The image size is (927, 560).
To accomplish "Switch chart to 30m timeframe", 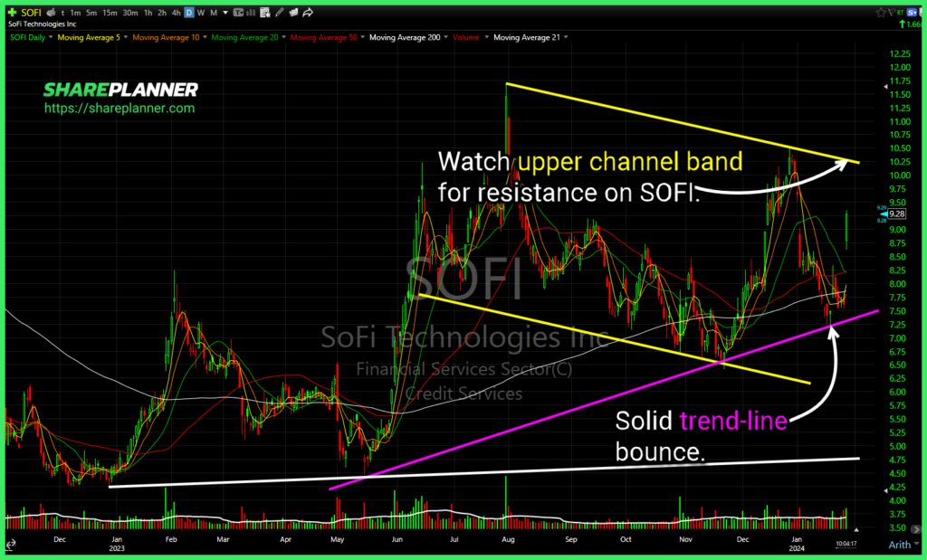I will click(x=130, y=13).
